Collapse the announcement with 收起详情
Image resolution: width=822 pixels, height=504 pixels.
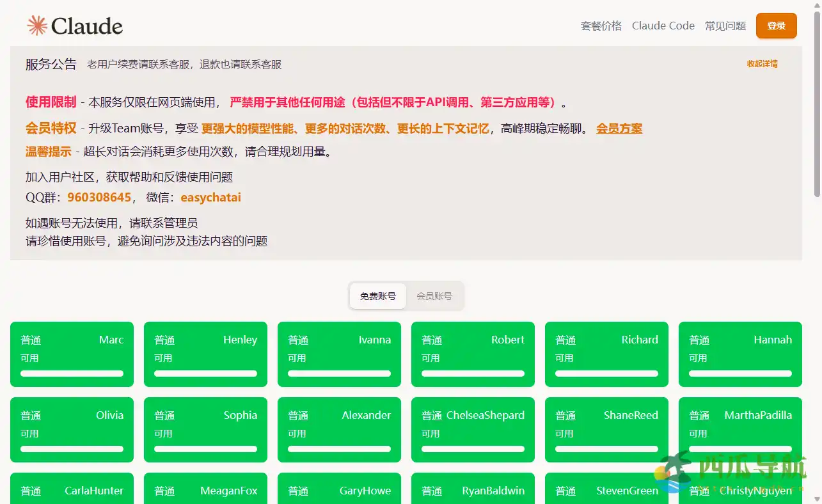click(x=762, y=64)
